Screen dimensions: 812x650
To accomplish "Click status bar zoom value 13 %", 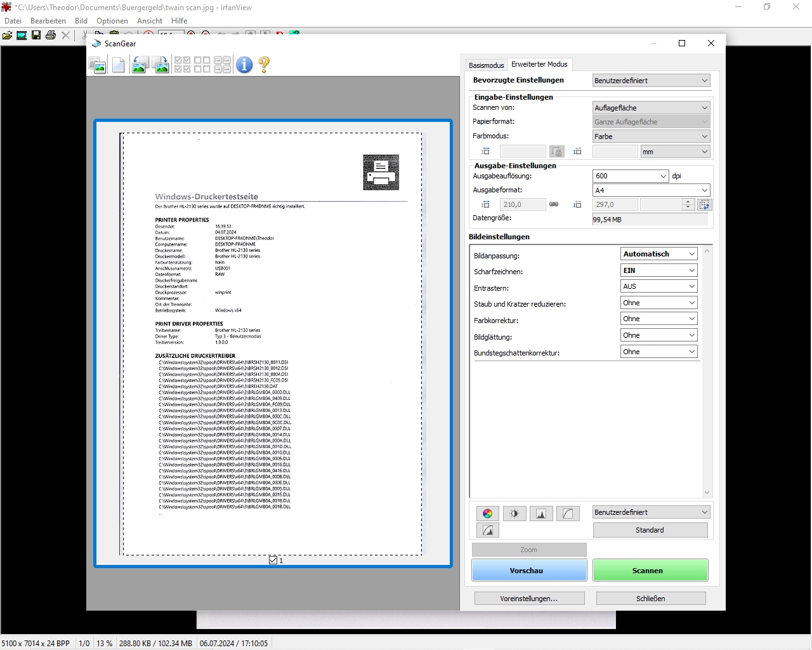I will tap(105, 643).
